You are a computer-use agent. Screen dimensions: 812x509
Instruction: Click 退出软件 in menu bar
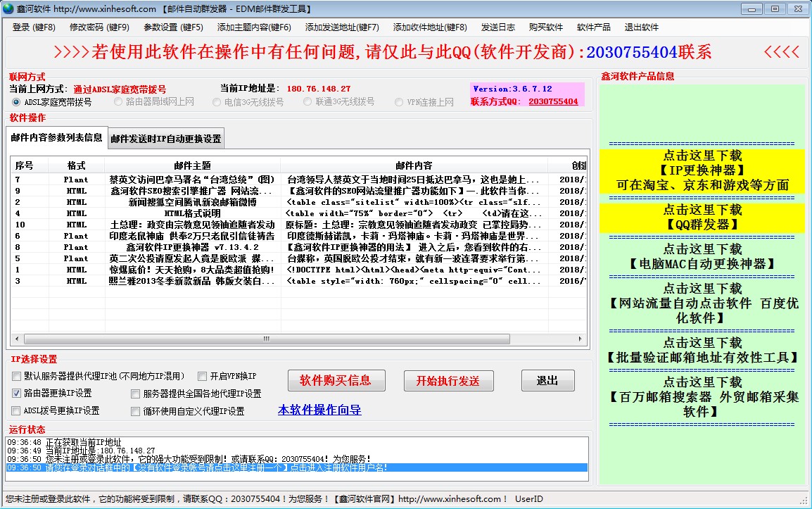click(642, 27)
